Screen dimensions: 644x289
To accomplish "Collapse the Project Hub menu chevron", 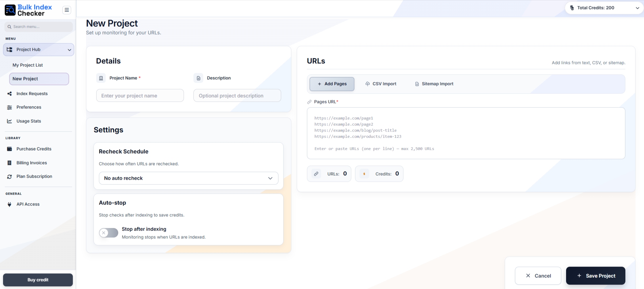I will pos(69,50).
